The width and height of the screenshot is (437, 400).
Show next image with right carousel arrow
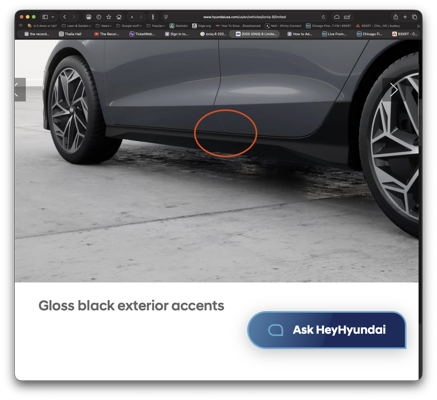[x=394, y=90]
